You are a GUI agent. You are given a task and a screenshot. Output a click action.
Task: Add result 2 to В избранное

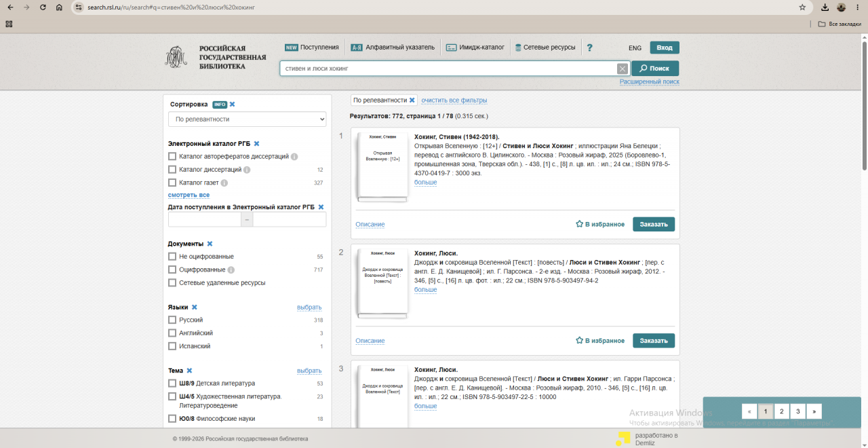(600, 341)
